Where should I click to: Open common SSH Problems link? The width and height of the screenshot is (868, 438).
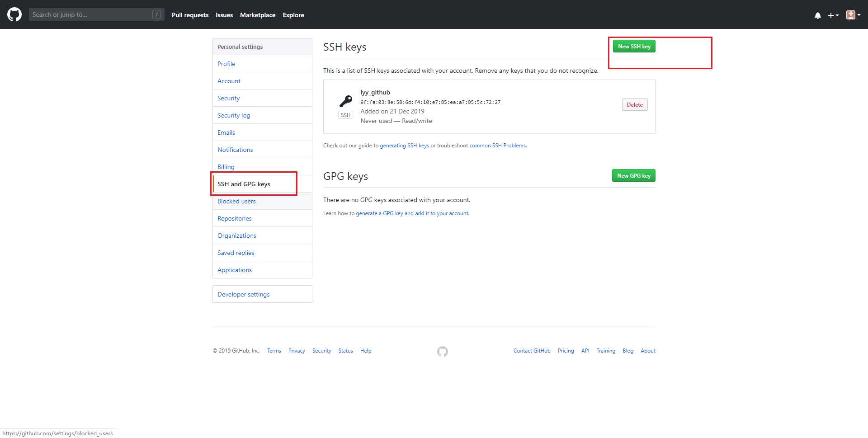click(x=498, y=146)
